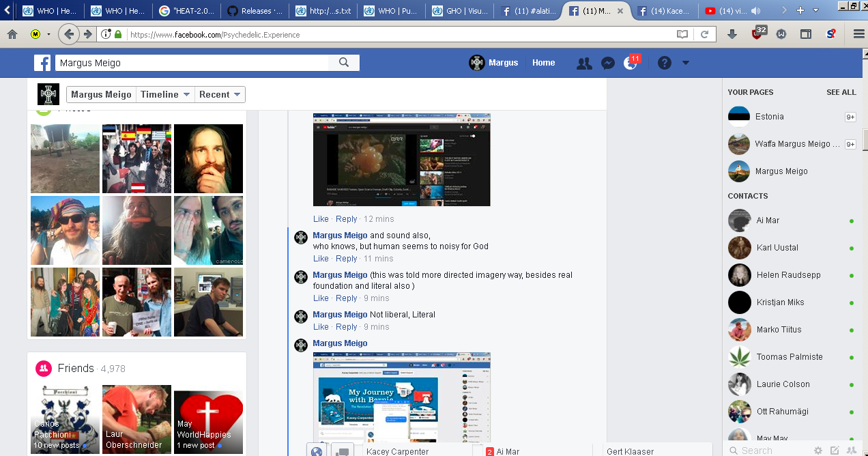Viewport: 868px width, 456px height.
Task: Switch to the GHO | Visu... tab
Action: 459,11
